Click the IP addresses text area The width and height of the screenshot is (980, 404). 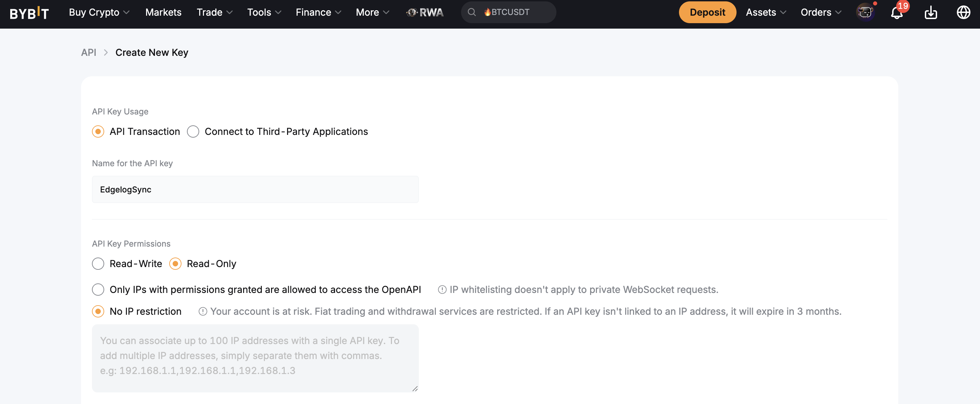255,358
